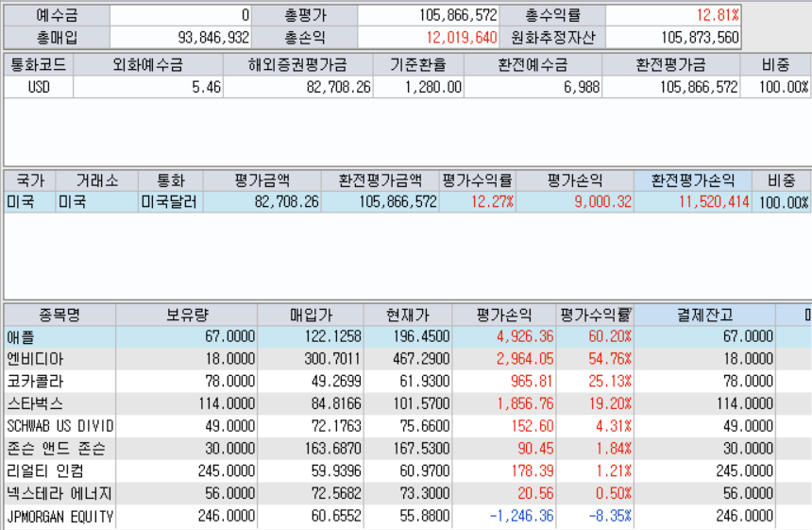Screen dimensions: 812x530
Task: Sort by the 종목명 column header
Action: [59, 315]
